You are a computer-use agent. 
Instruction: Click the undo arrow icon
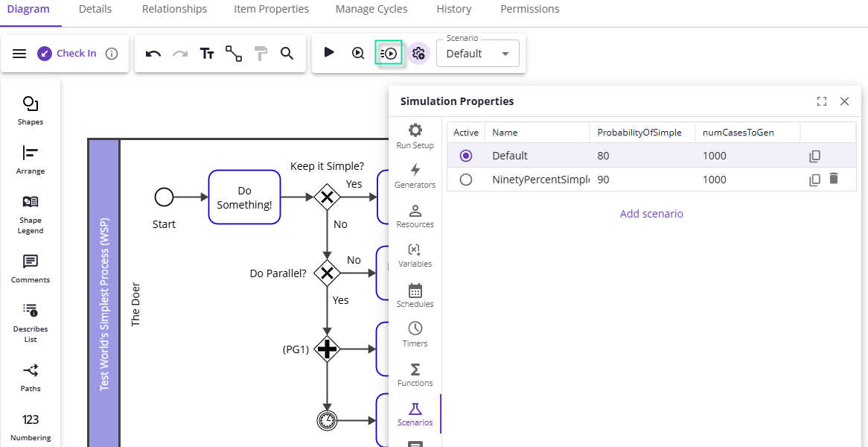(x=153, y=54)
